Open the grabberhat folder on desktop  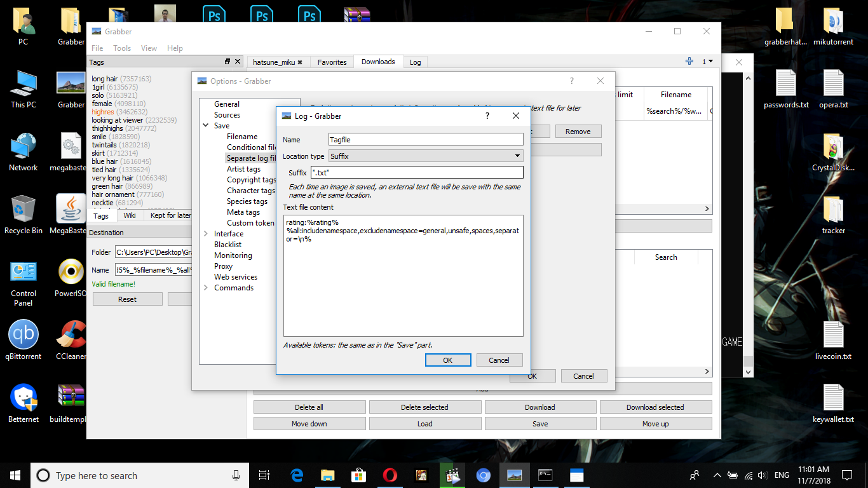pos(785,27)
